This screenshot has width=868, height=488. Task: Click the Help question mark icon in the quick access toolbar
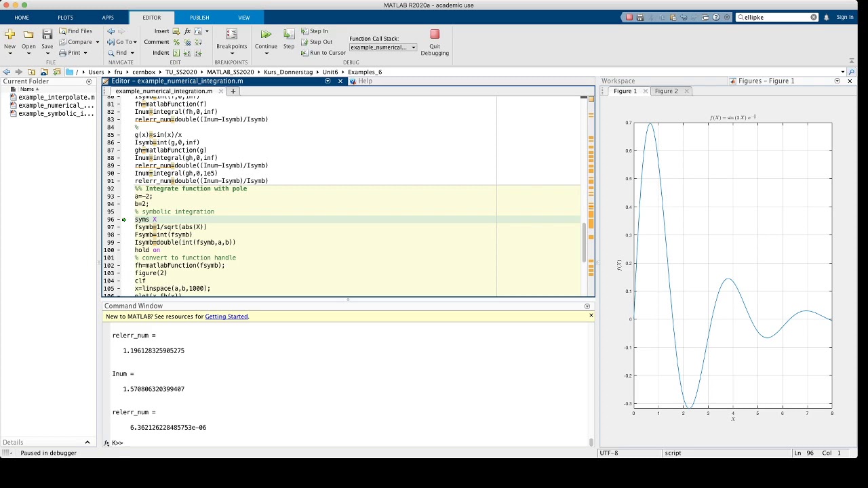pyautogui.click(x=716, y=17)
